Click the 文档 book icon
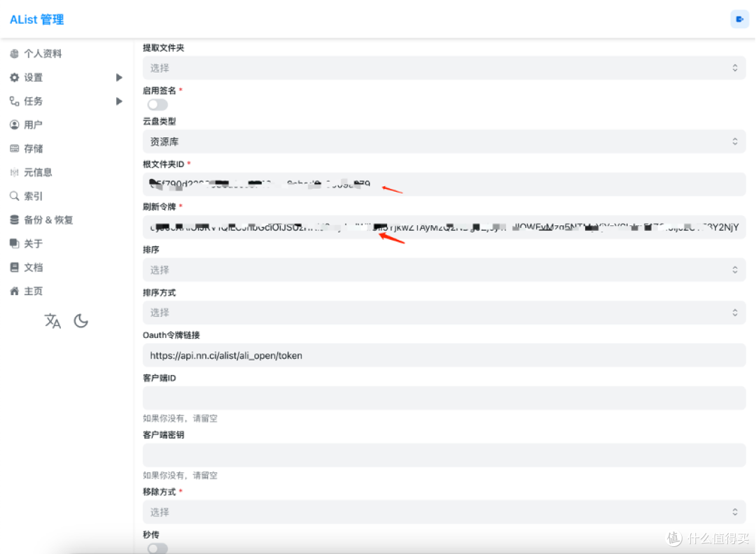The width and height of the screenshot is (756, 554). (15, 267)
